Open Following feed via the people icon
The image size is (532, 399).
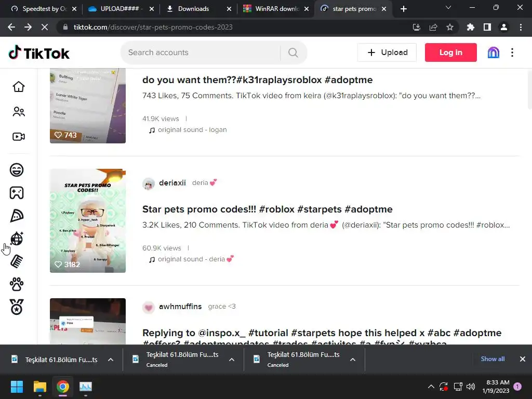(x=19, y=112)
